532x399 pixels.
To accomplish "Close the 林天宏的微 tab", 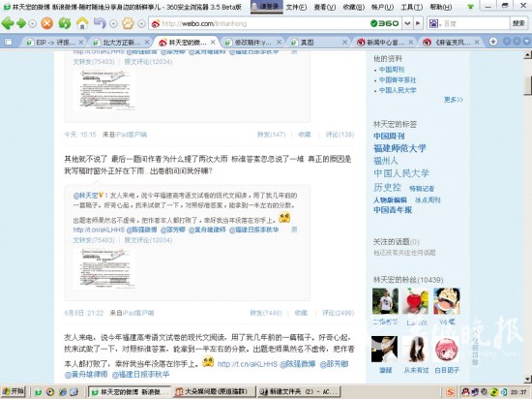I will point(213,42).
